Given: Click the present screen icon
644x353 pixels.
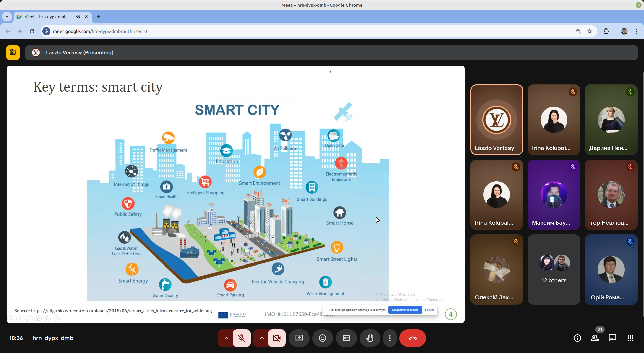Looking at the screenshot, I should tap(299, 338).
